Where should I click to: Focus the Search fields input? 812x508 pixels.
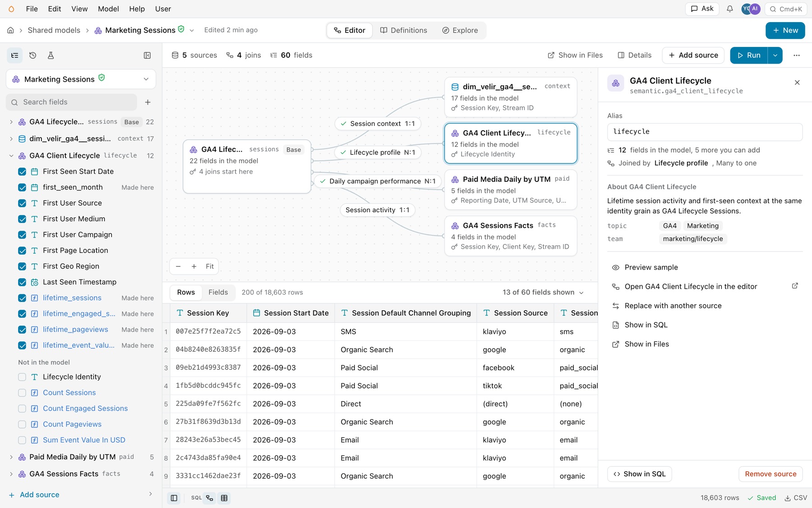coord(72,102)
